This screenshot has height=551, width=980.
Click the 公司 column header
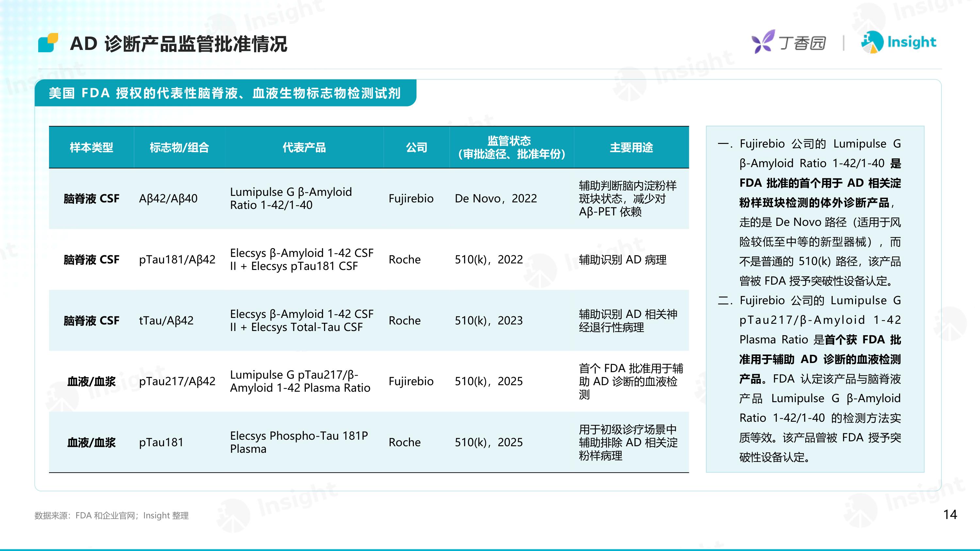coord(416,147)
